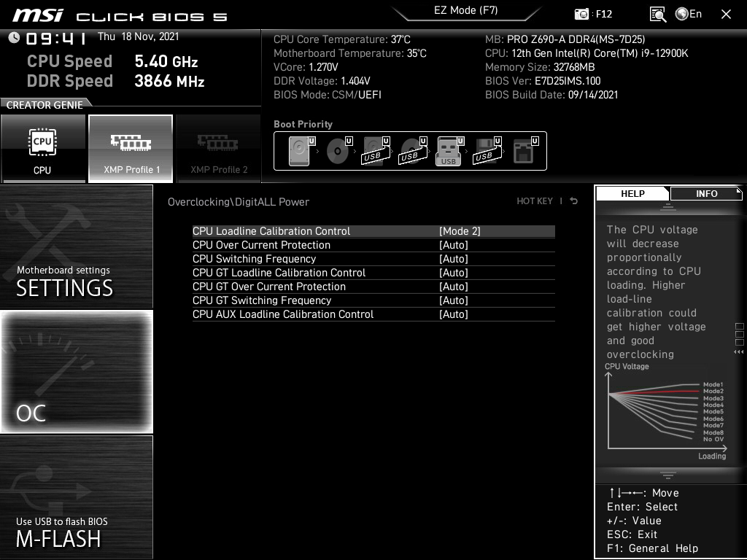This screenshot has height=560, width=747.
Task: Click the clock time display
Action: click(56, 38)
